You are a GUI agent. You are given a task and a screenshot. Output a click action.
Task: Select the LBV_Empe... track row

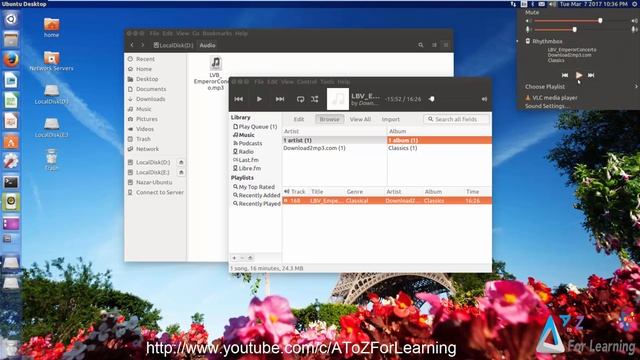coord(387,201)
